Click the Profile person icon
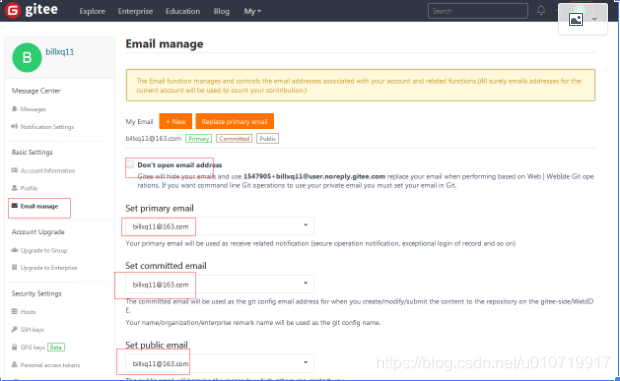This screenshot has height=381, width=620. [15, 188]
